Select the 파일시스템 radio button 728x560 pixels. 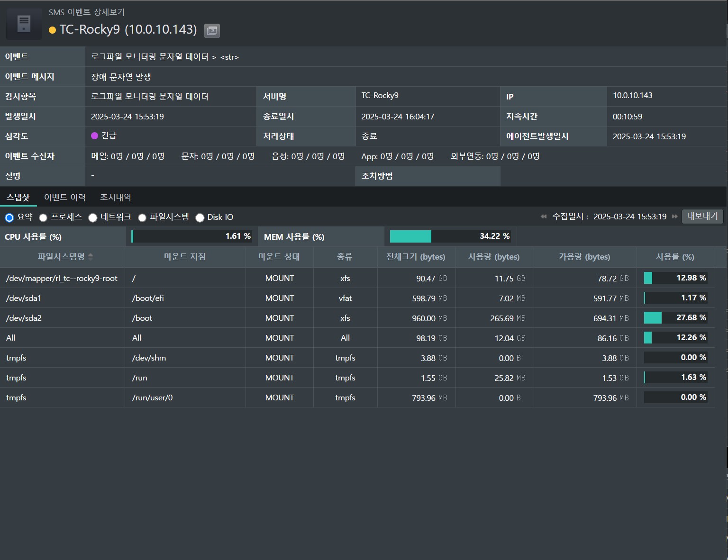(x=142, y=217)
